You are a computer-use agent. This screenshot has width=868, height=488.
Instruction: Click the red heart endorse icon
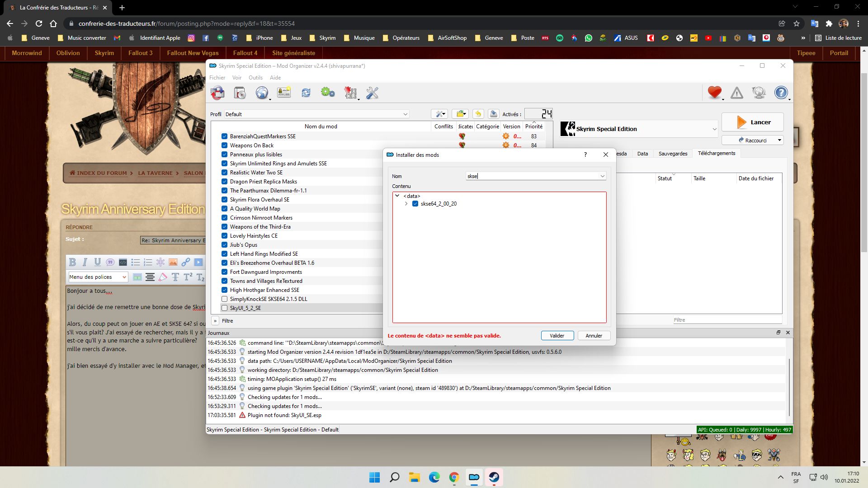tap(714, 93)
